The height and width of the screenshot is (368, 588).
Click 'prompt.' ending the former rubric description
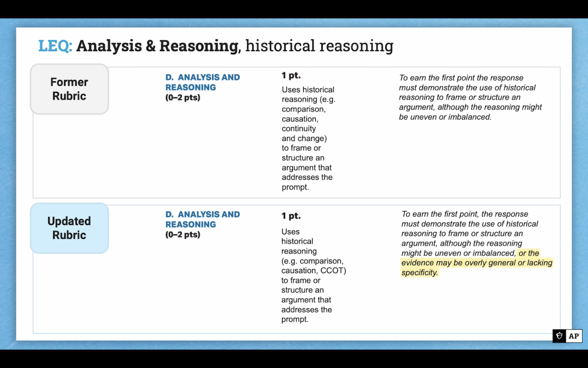[x=295, y=187]
